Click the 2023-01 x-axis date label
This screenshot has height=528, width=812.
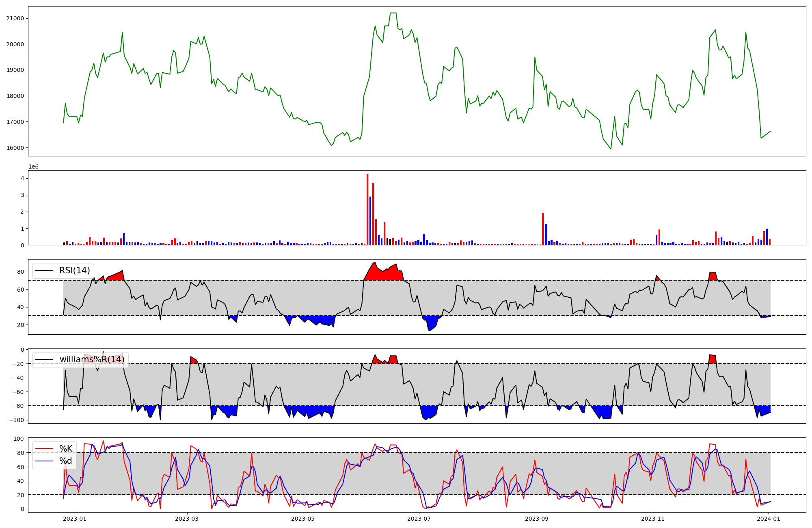coord(75,519)
